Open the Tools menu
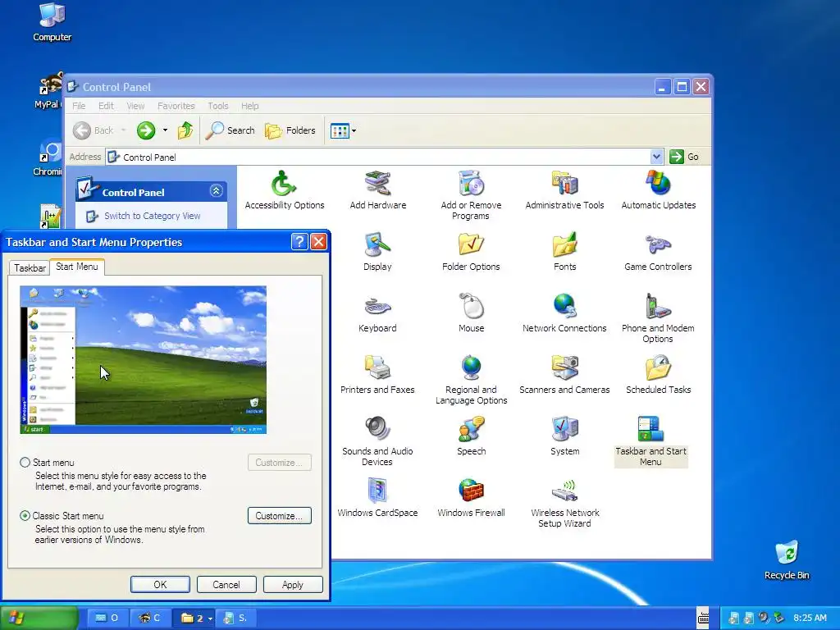The width and height of the screenshot is (840, 630). [217, 106]
